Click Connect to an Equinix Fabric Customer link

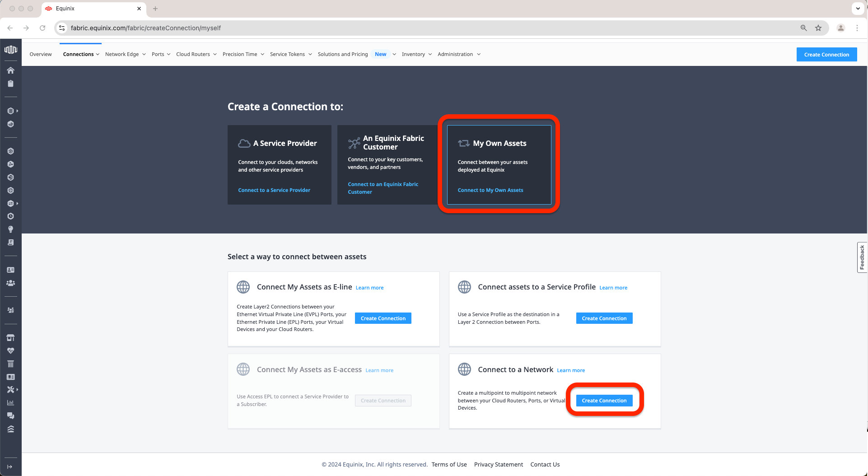(x=383, y=188)
